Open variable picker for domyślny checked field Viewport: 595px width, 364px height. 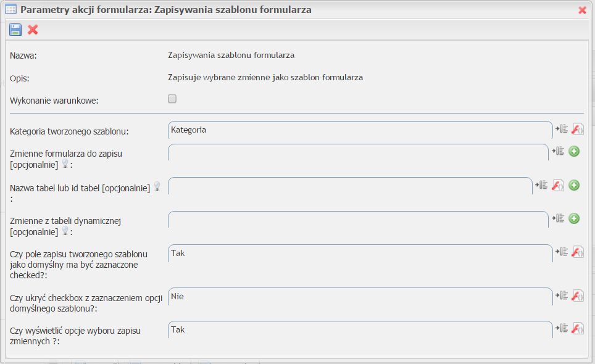click(x=560, y=252)
